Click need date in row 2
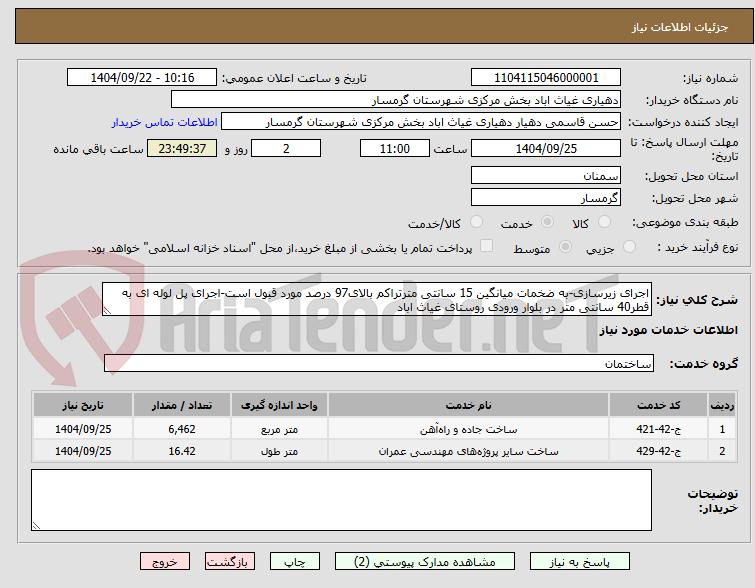The width and height of the screenshot is (755, 588). (x=83, y=451)
